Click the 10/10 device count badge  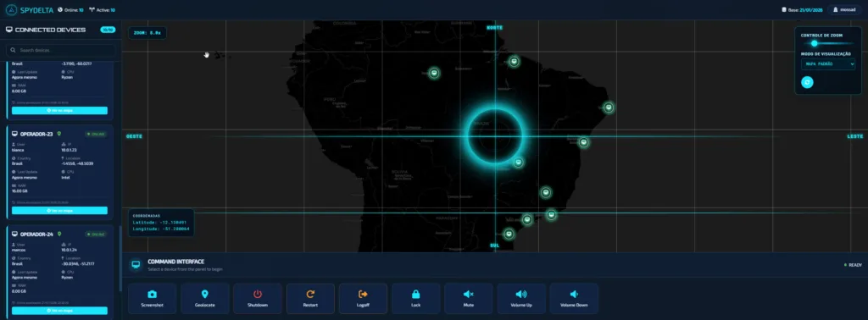[x=108, y=30]
